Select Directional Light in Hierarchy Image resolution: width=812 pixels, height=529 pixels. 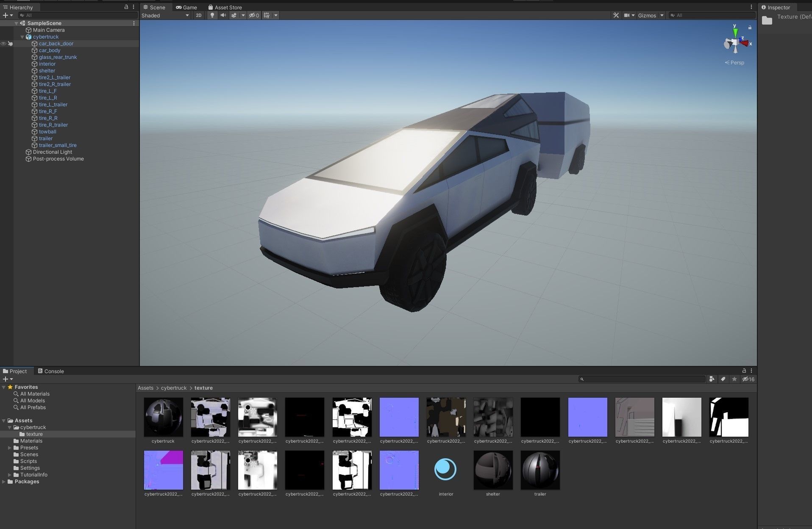pos(53,152)
